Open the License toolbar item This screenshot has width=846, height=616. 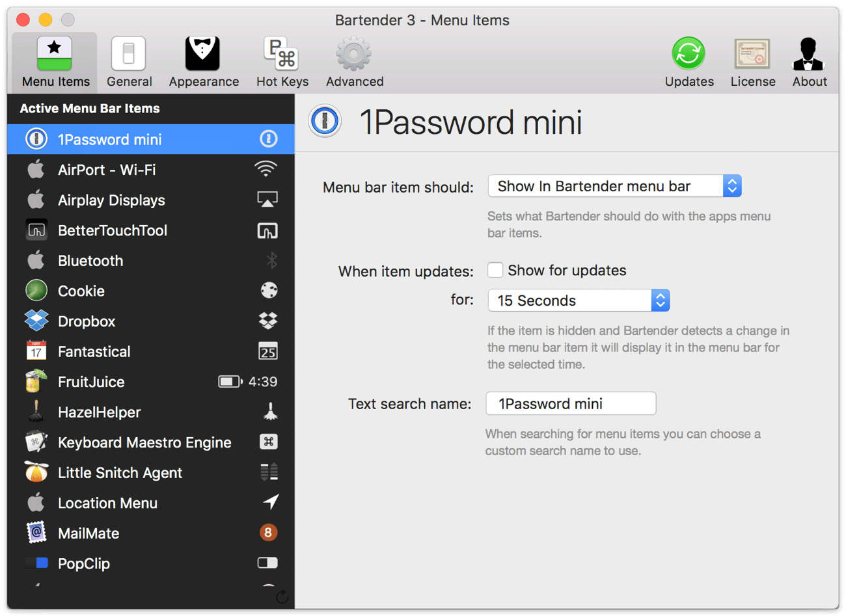(753, 62)
